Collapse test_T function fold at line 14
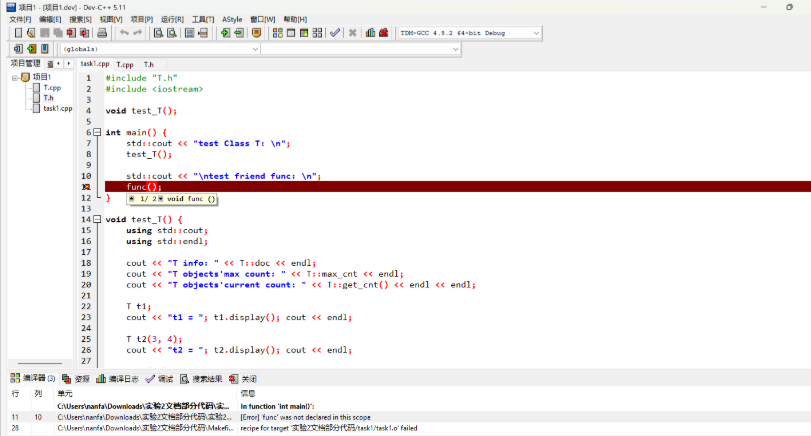The width and height of the screenshot is (811, 436). 97,219
